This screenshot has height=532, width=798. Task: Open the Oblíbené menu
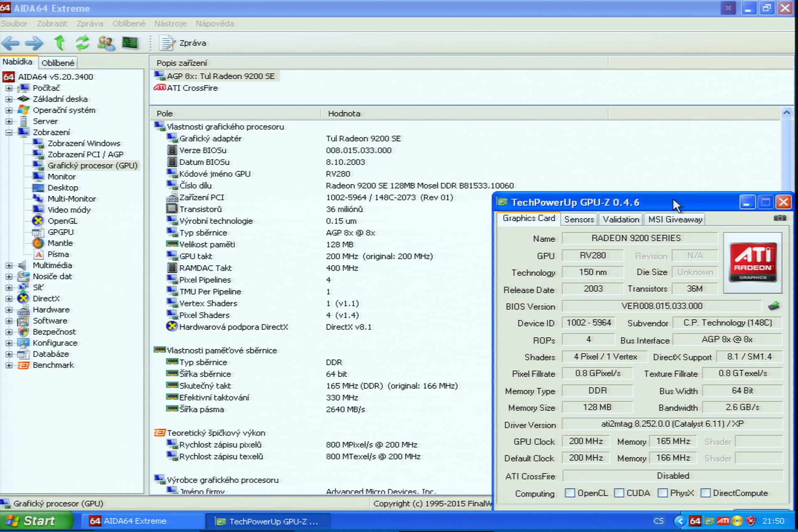[x=128, y=24]
